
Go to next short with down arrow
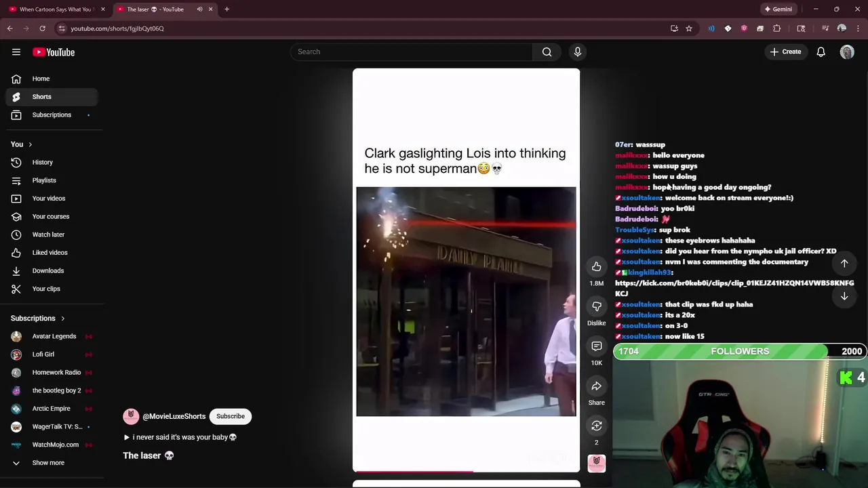coord(844,296)
